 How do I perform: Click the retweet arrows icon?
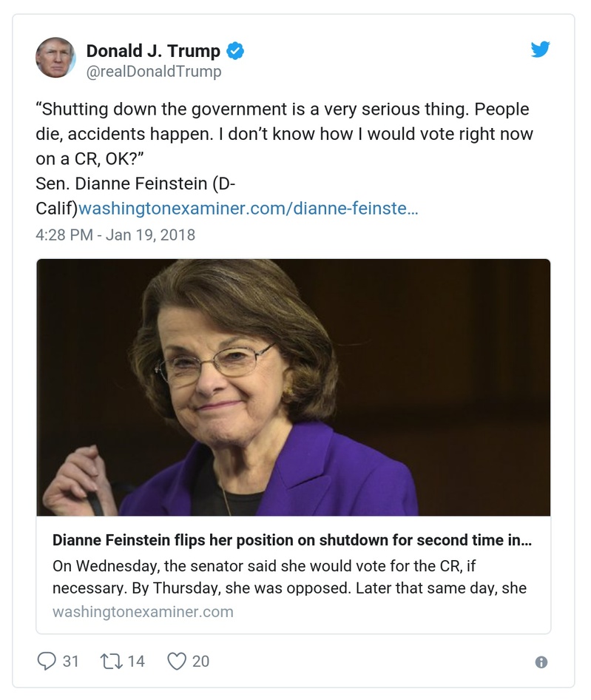click(x=110, y=661)
